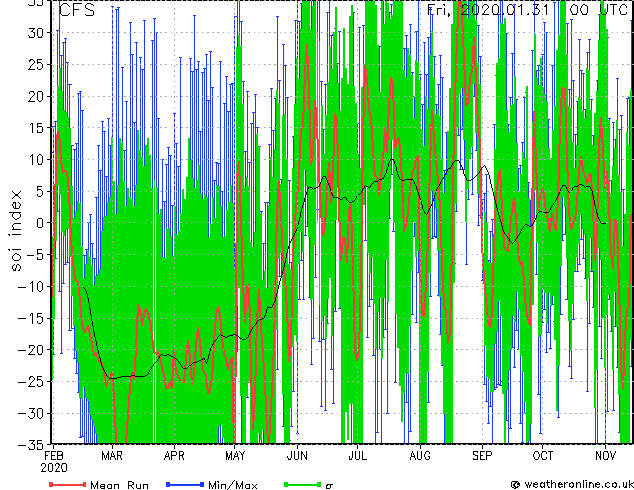Click the 10 value on y-axis
Viewport: 634px width, 490px height.
click(38, 160)
